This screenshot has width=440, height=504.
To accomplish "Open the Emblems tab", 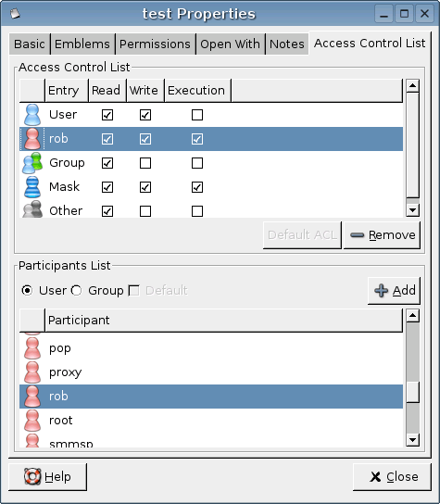I will pos(82,44).
